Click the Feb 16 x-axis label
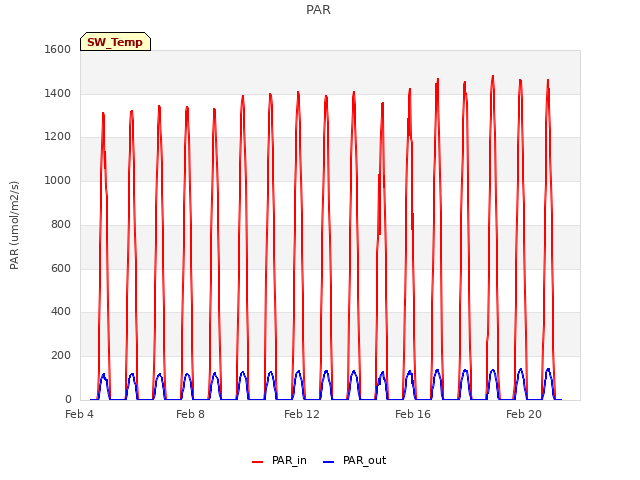 click(413, 414)
